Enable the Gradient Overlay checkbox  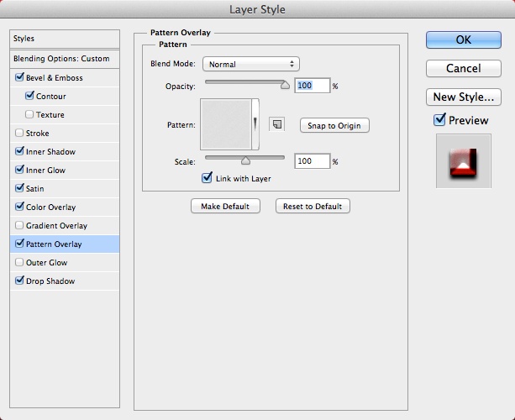(19, 225)
